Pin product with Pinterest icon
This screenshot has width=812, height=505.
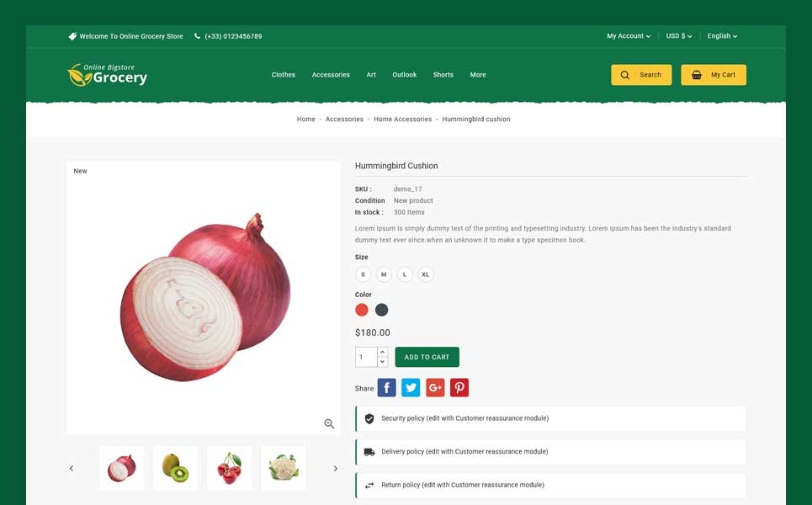pyautogui.click(x=459, y=387)
